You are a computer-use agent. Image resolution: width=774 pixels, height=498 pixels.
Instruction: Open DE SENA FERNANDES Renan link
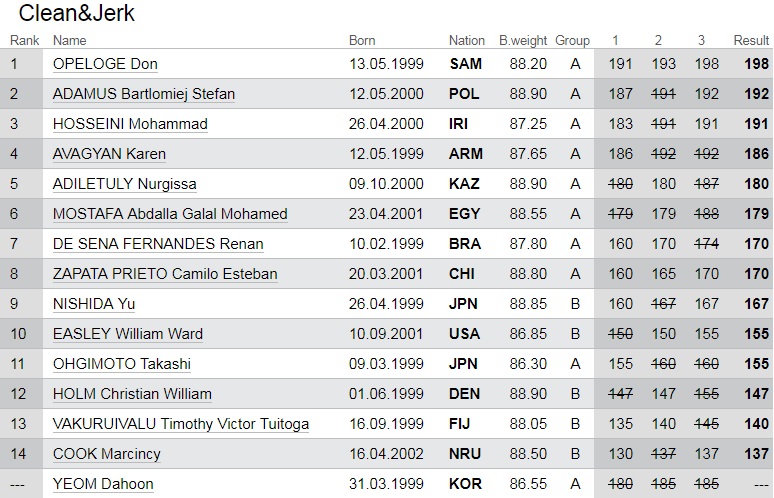pos(158,244)
